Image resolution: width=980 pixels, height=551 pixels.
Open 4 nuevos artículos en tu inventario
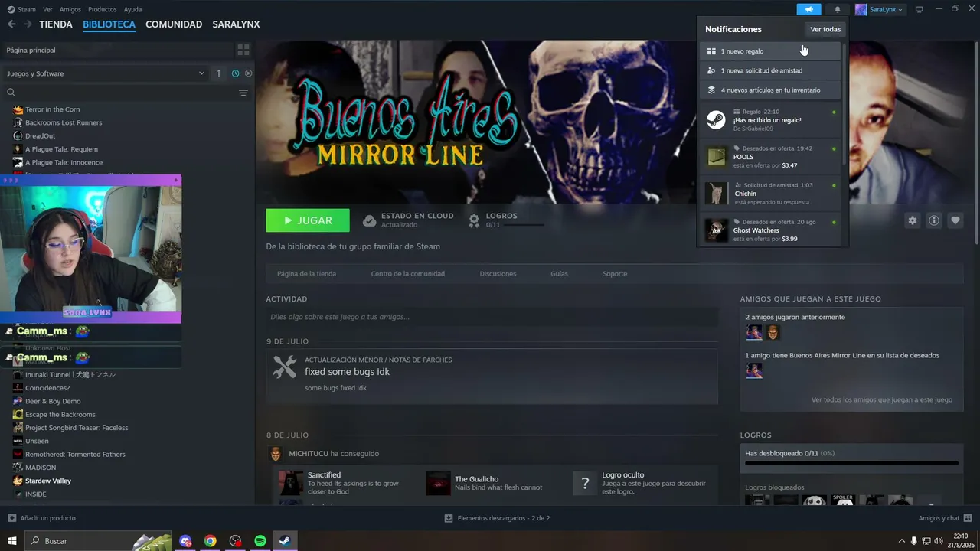(x=770, y=90)
